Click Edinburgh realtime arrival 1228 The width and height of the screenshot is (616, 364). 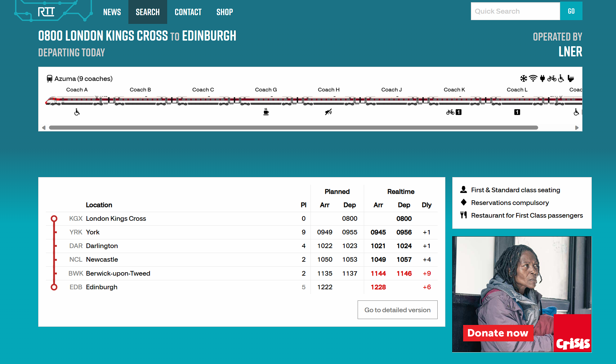coord(378,287)
